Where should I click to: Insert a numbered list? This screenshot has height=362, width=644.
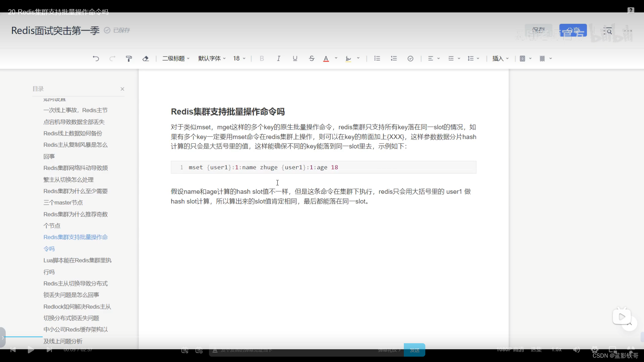click(x=394, y=59)
